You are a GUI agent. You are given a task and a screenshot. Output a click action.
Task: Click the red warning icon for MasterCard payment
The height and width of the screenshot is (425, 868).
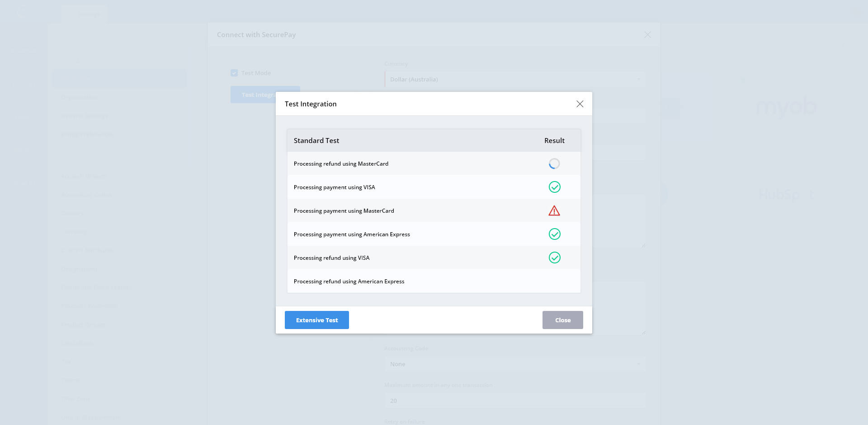pyautogui.click(x=554, y=210)
